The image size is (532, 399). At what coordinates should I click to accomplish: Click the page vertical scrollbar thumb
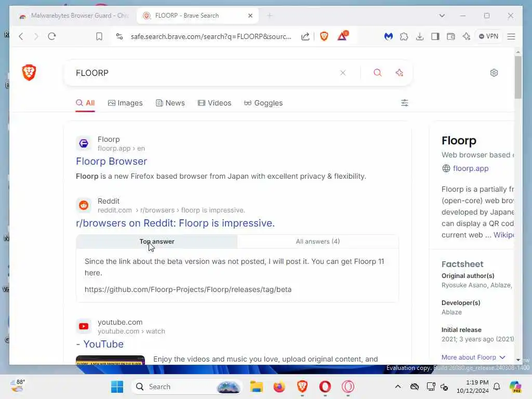tap(518, 77)
